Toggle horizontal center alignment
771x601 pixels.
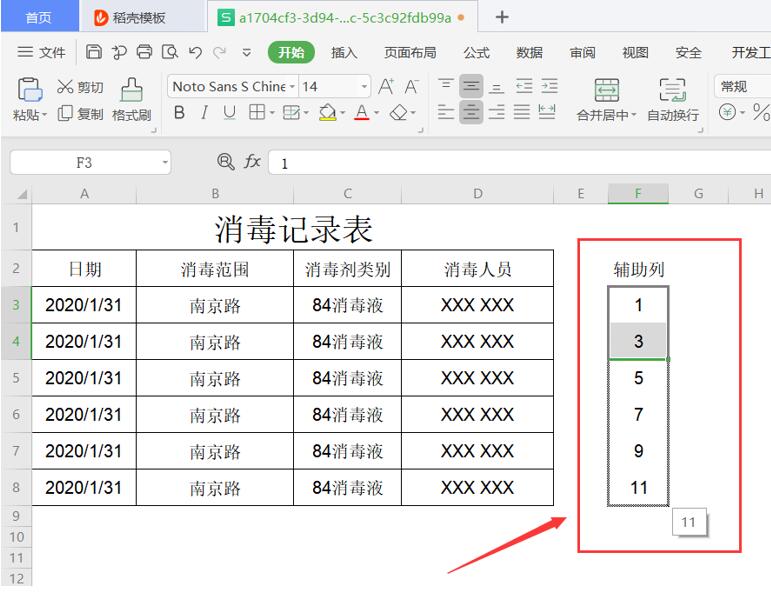tap(471, 113)
